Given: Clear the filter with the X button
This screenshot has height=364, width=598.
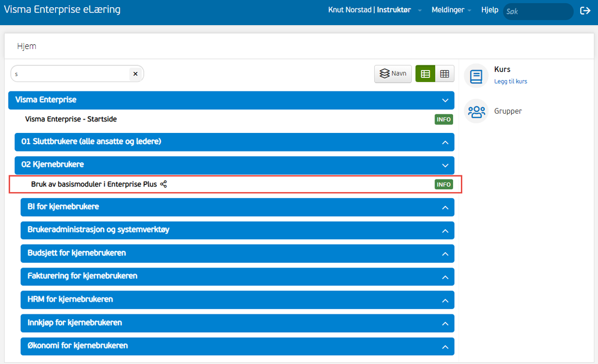Looking at the screenshot, I should pos(135,74).
